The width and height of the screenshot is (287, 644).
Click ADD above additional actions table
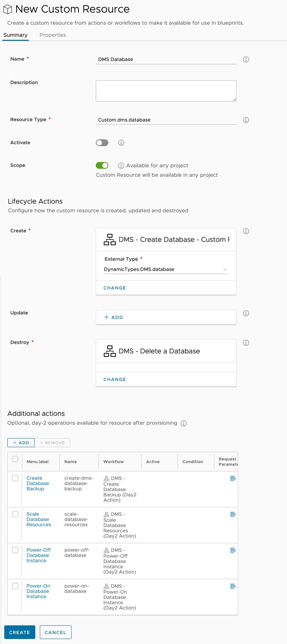click(x=21, y=443)
